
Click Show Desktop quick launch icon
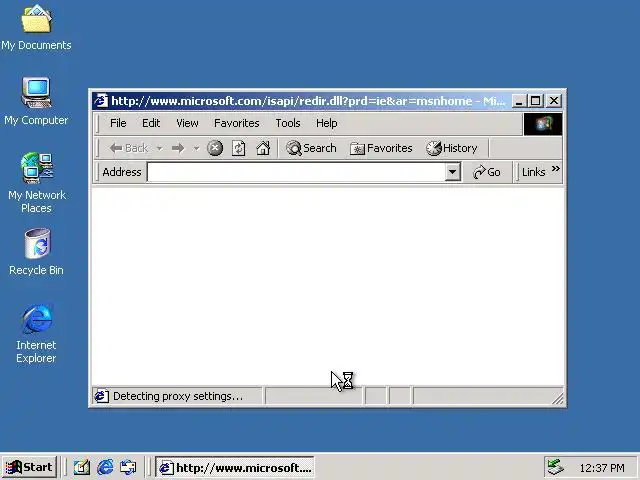pos(82,467)
